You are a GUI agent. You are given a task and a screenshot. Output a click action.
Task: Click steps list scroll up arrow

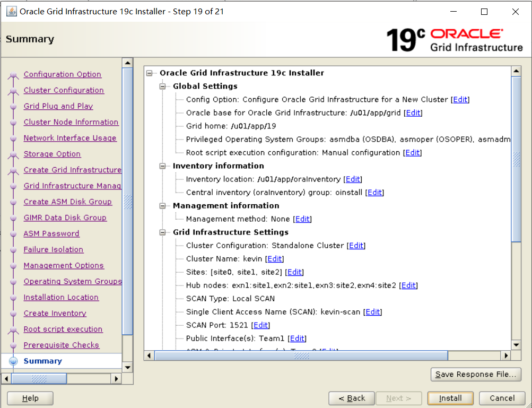click(128, 63)
